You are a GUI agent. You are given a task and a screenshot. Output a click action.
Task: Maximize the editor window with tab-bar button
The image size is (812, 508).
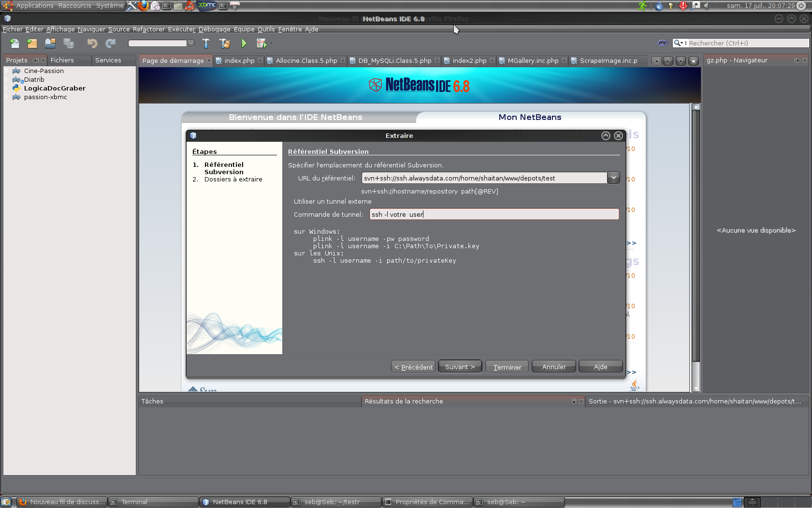point(694,61)
